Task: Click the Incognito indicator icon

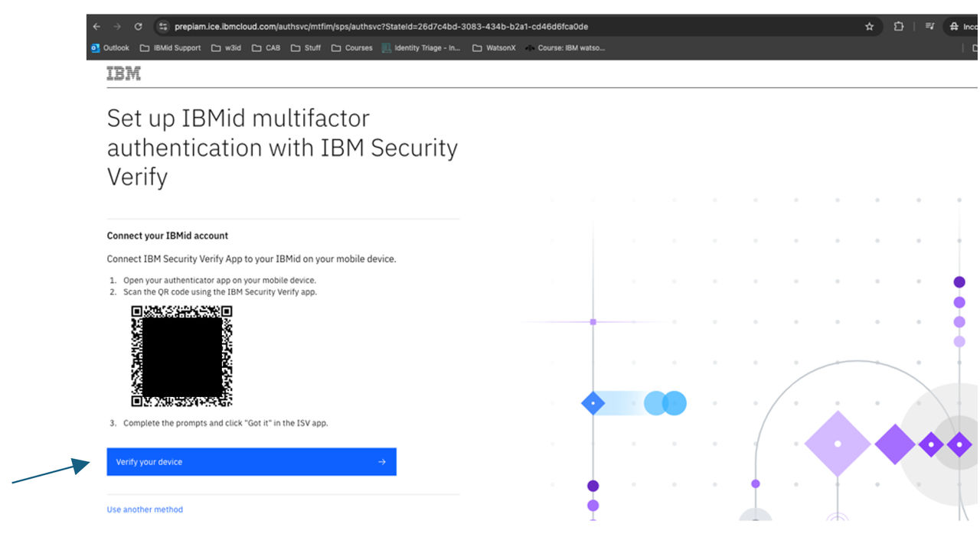Action: pyautogui.click(x=954, y=27)
